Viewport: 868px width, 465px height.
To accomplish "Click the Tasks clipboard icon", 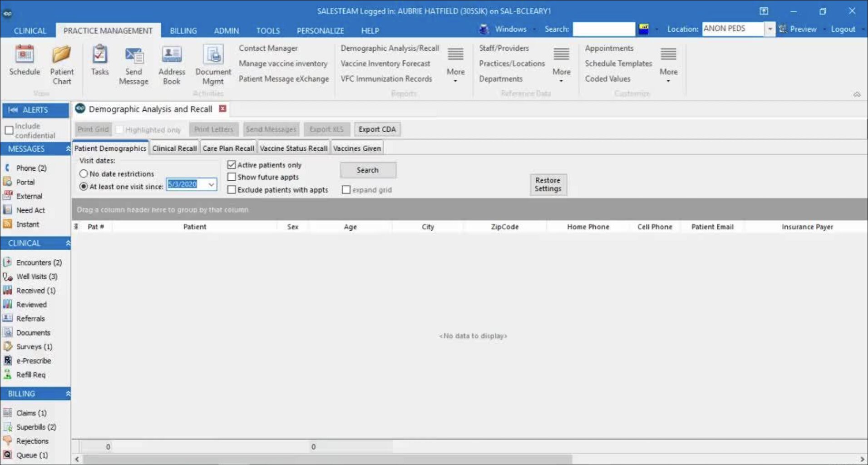I will coord(99,55).
